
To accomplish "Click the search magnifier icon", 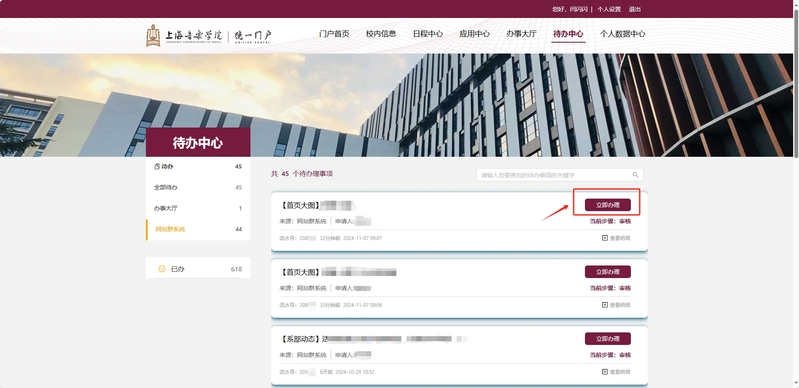I will click(x=635, y=175).
